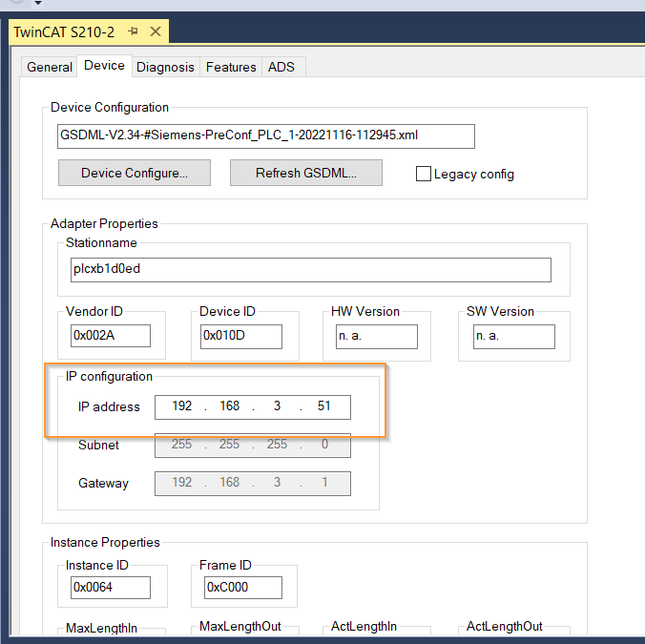
Task: Click the IP address label
Action: pos(109,406)
